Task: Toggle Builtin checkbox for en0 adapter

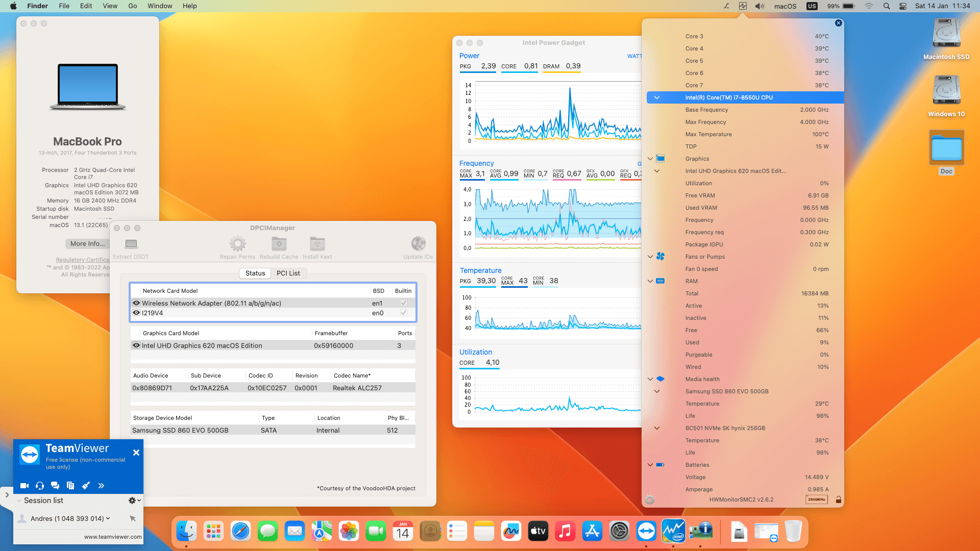Action: pyautogui.click(x=404, y=313)
